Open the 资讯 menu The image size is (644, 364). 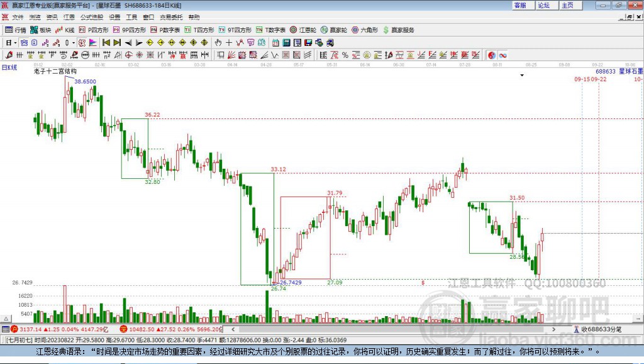click(52, 17)
